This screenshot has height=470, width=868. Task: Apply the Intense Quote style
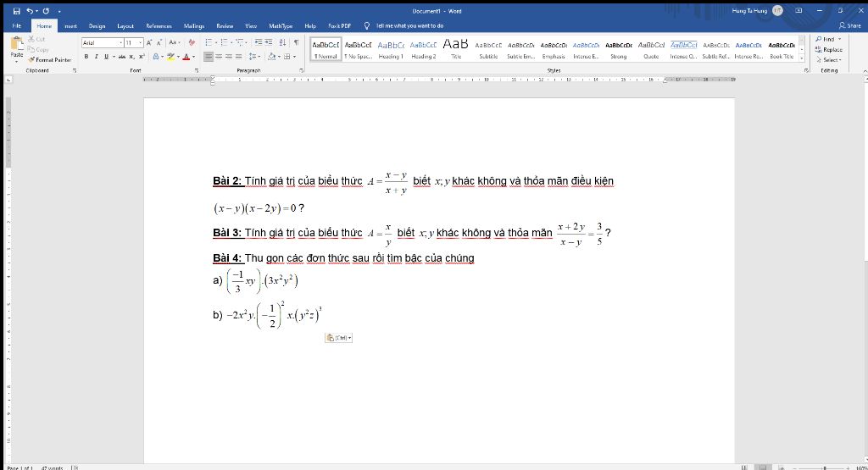[x=684, y=50]
